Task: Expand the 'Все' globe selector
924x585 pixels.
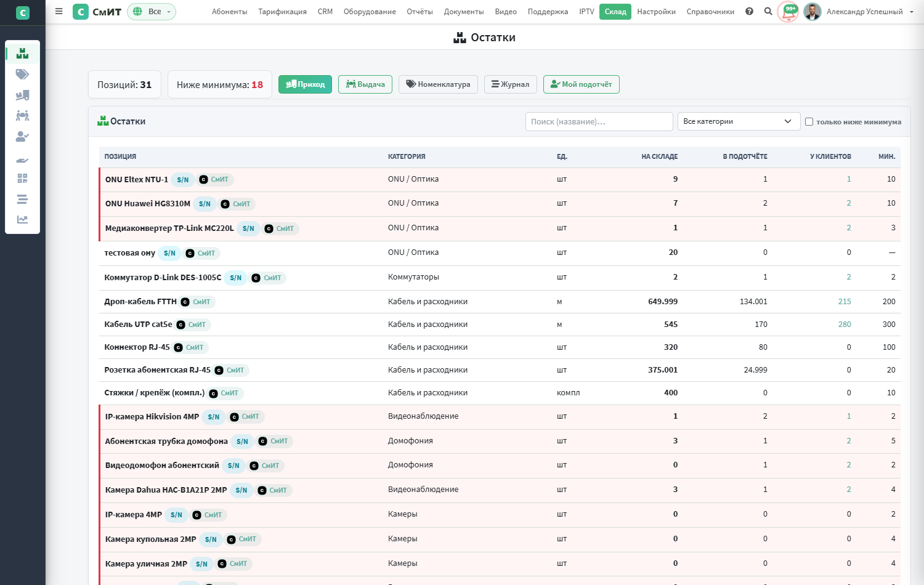Action: 152,12
